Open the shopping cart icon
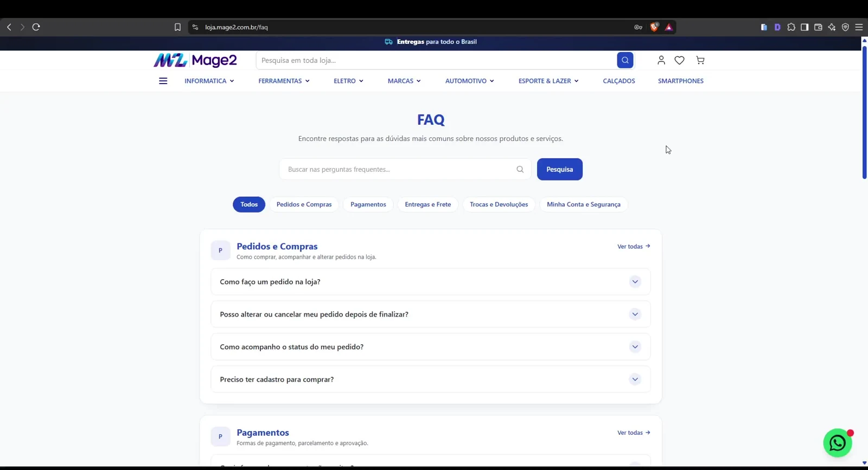 pos(700,60)
